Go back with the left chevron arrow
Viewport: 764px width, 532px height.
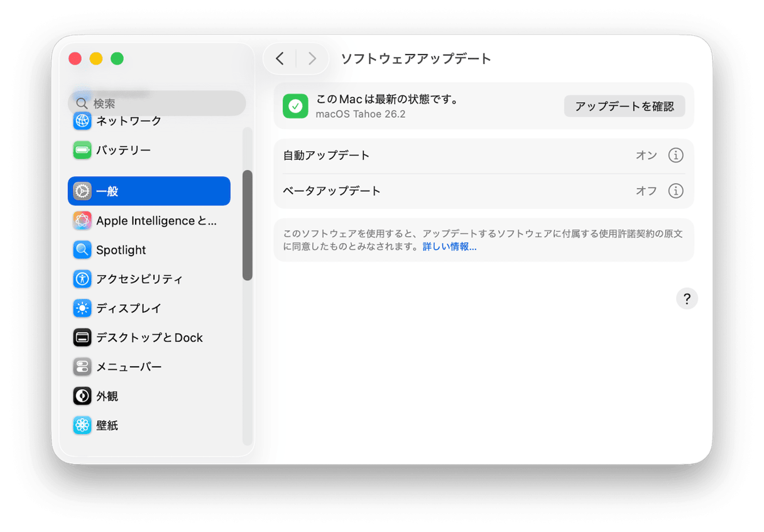coord(280,58)
